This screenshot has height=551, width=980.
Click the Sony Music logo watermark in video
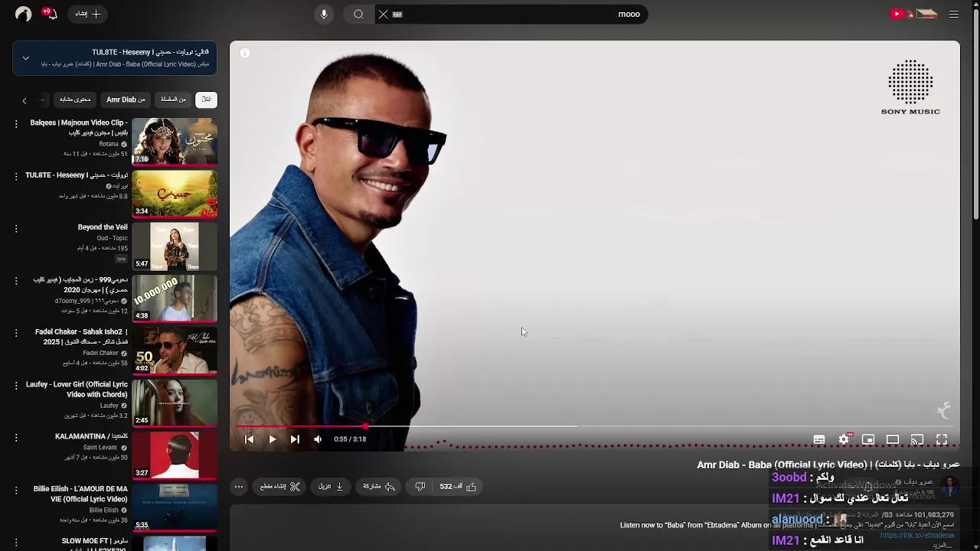[x=910, y=87]
